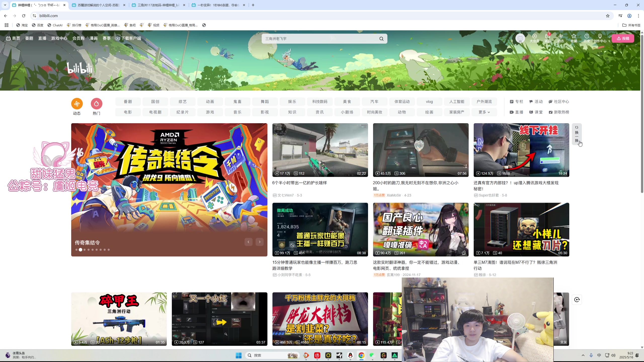Click the 下载客户端 link
The image size is (644, 362).
(x=128, y=38)
